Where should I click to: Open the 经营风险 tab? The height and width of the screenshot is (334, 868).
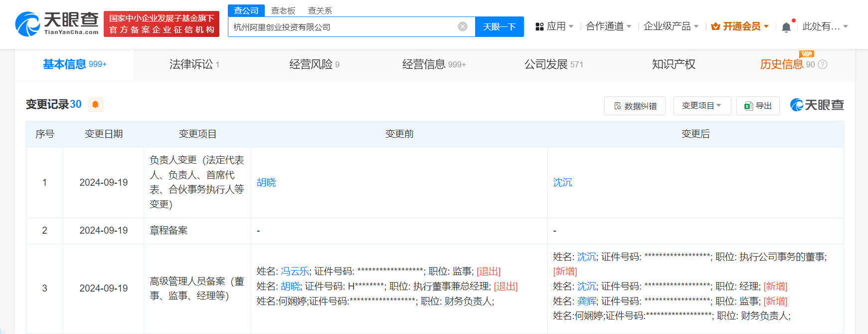coord(315,64)
